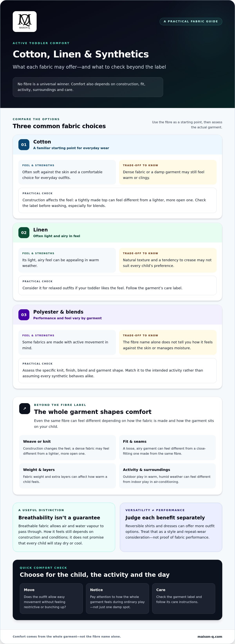Viewport: 235px width, 644px height.
Task: Select the Cotton card header
Action: click(x=117, y=145)
